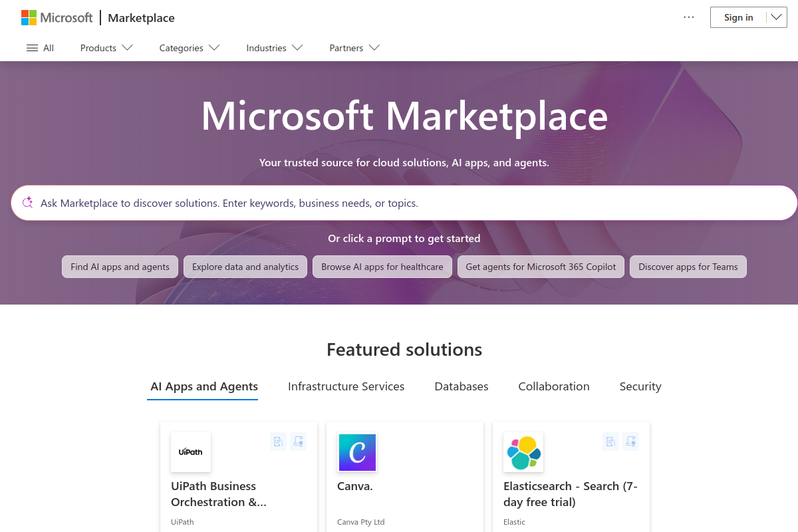Open the All hamburger menu
Viewport: 798px width, 532px height.
point(40,48)
